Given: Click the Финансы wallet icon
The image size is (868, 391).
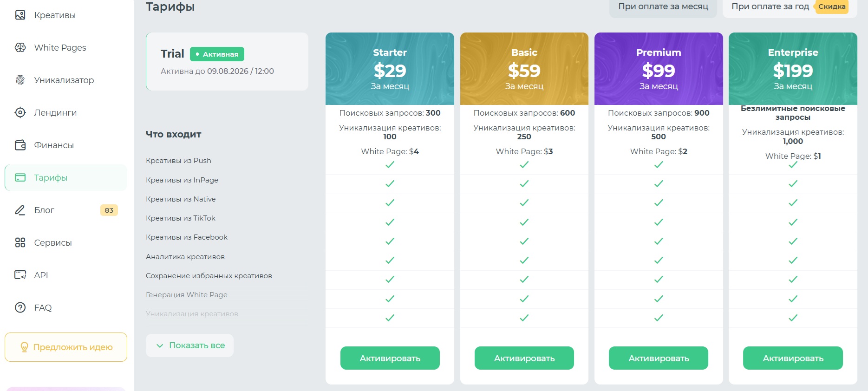Looking at the screenshot, I should [x=20, y=145].
